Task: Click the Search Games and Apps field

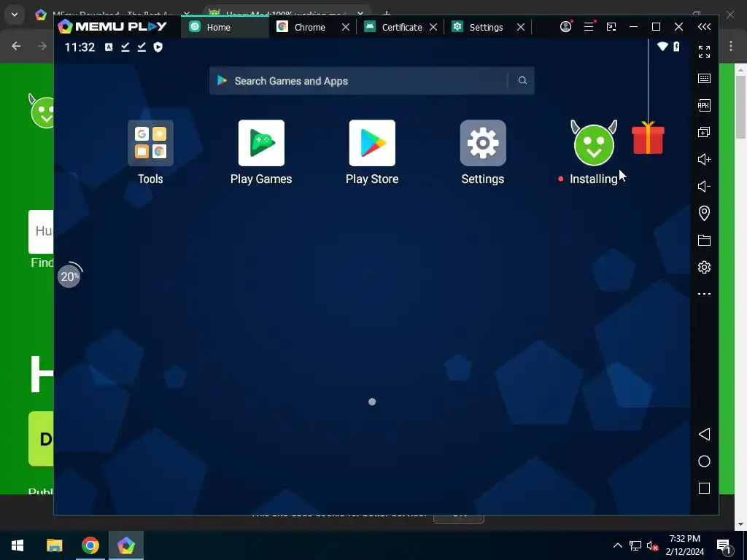Action: [371, 80]
